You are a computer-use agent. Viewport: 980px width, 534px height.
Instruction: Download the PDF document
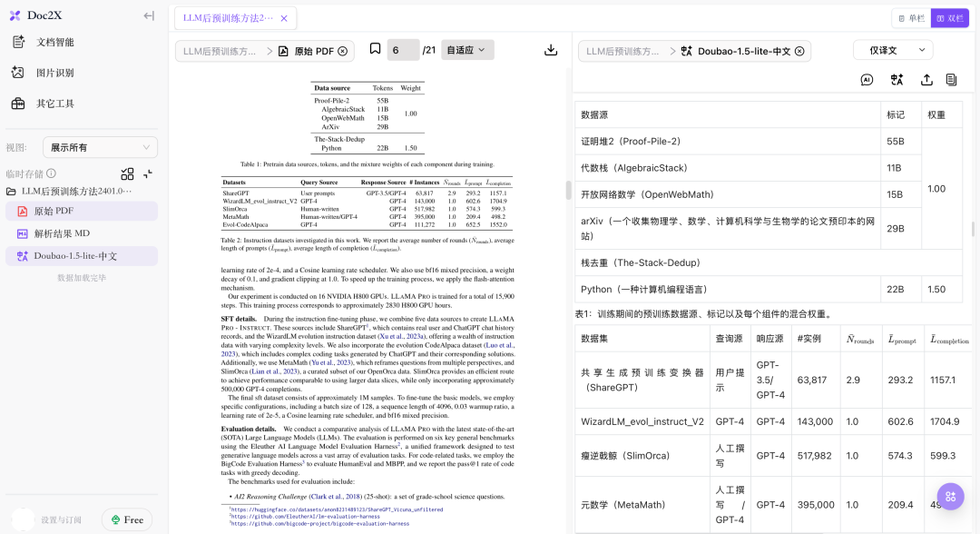(x=551, y=50)
